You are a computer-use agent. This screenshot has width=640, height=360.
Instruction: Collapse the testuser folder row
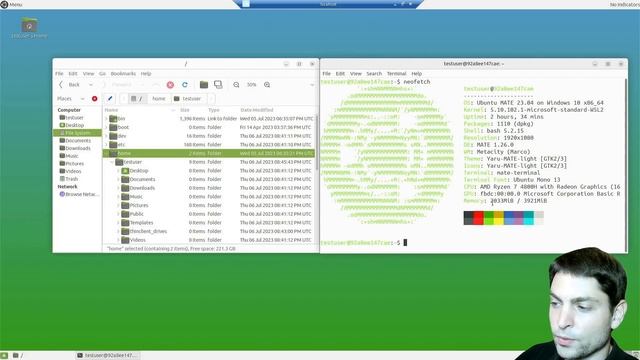coord(112,162)
